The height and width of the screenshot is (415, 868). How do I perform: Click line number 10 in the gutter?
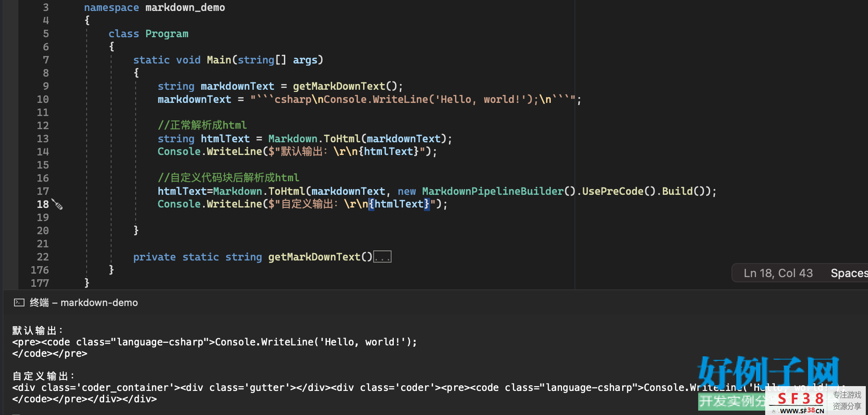(43, 99)
